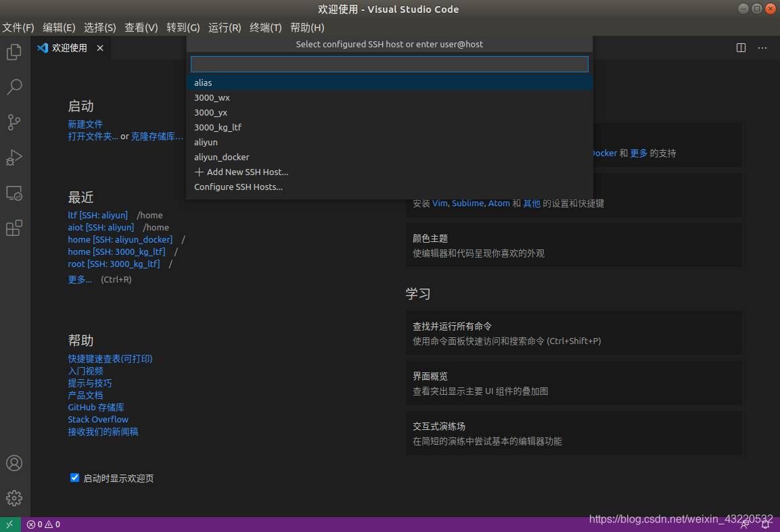The height and width of the screenshot is (532, 780).
Task: Open the GitHub 存储库 link
Action: pos(96,407)
